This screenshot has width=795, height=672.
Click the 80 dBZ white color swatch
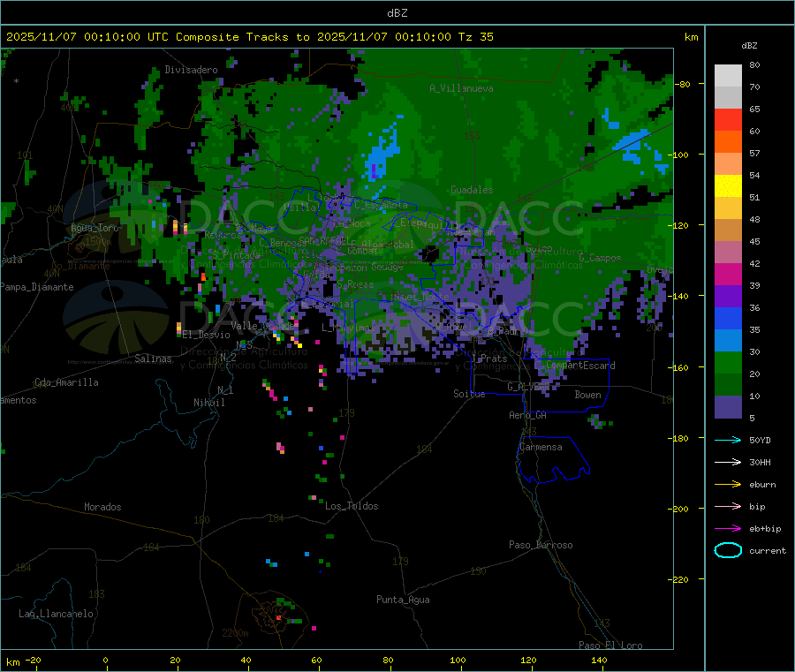pyautogui.click(x=728, y=76)
